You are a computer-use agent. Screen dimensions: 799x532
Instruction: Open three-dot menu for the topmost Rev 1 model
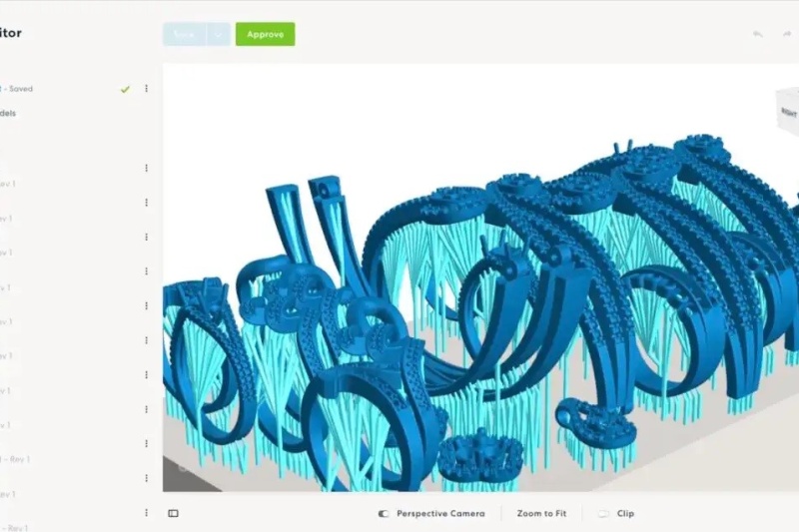pyautogui.click(x=146, y=168)
